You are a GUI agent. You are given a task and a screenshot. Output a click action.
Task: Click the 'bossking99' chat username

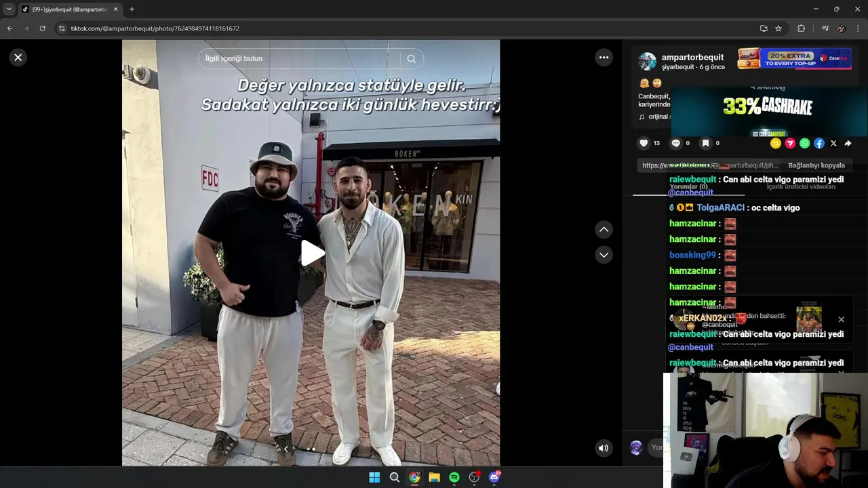click(x=692, y=256)
